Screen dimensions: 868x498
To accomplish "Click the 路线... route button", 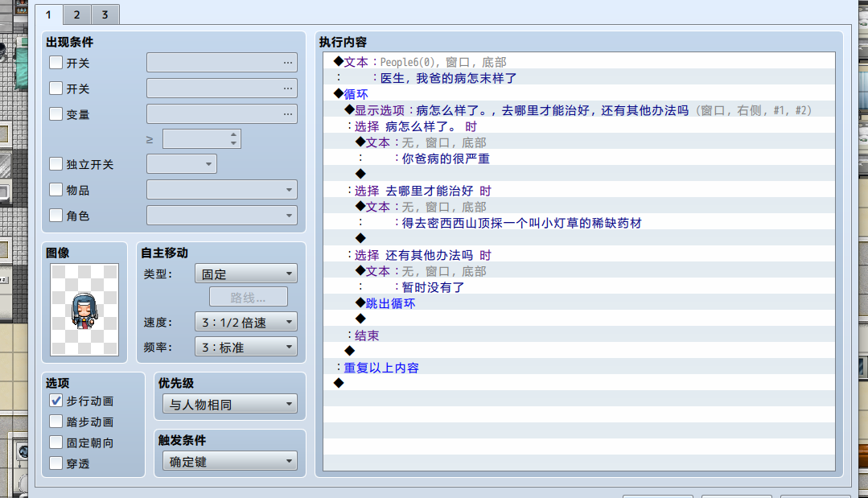I will 249,297.
